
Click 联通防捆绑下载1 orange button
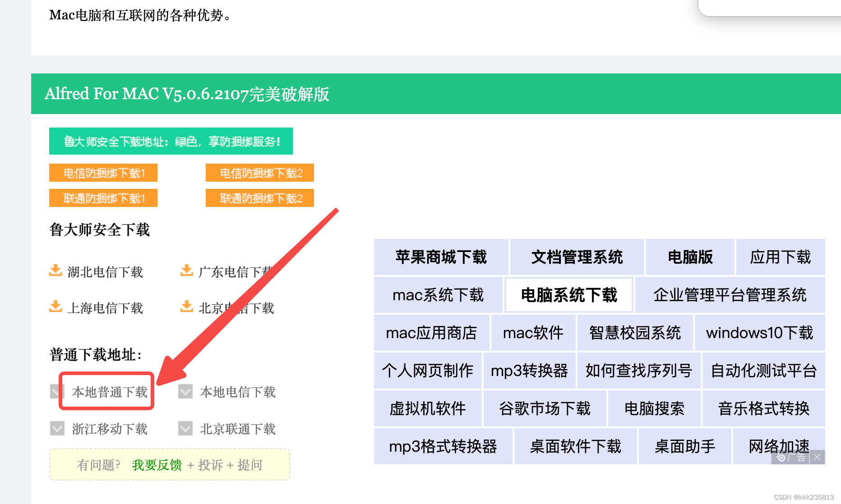click(x=103, y=198)
